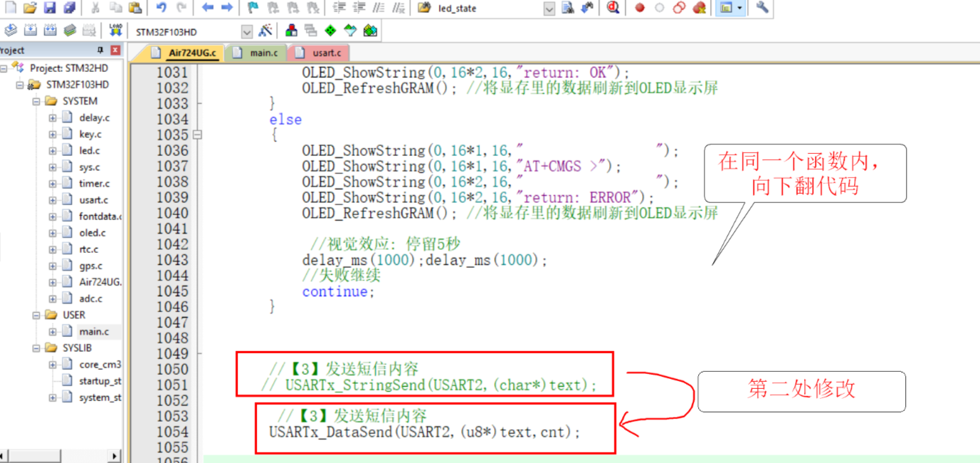Collapse the USER folder group
Screen dimensions: 980x463
coord(36,315)
